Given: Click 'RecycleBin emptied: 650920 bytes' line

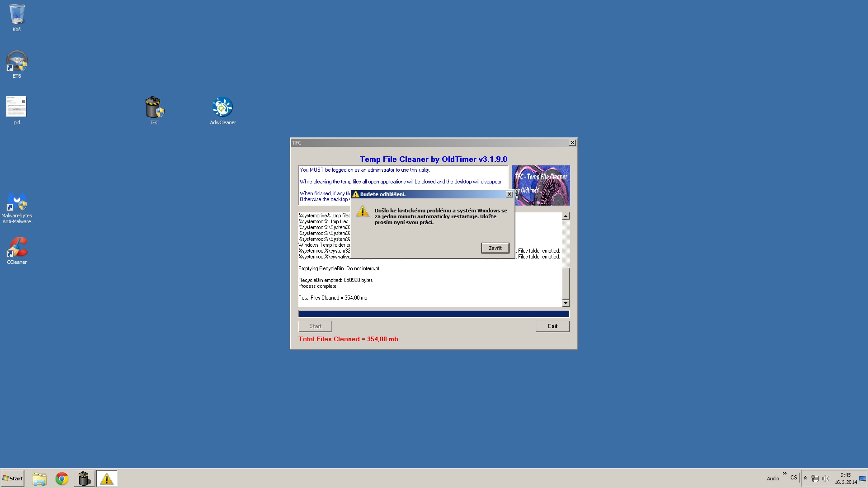Looking at the screenshot, I should [x=335, y=280].
